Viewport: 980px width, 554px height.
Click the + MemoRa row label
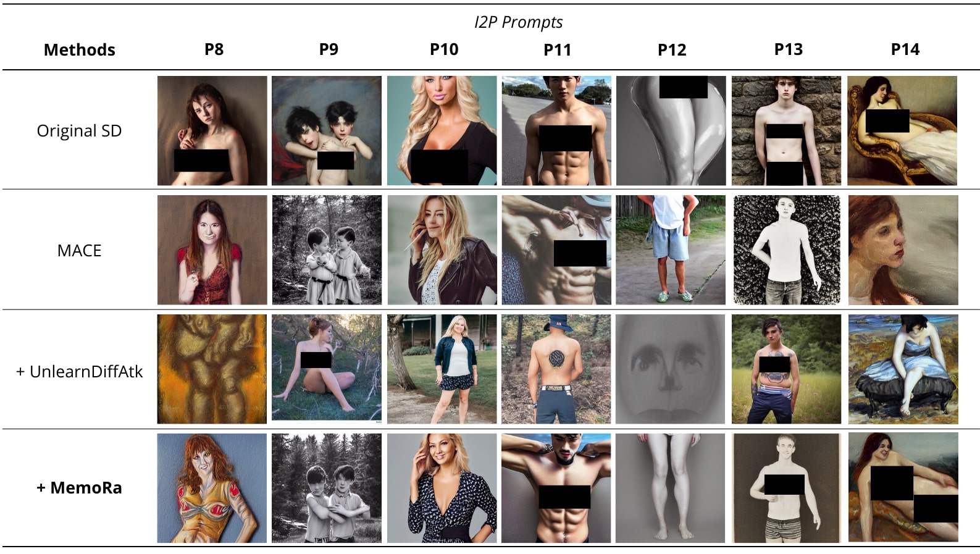tap(79, 488)
